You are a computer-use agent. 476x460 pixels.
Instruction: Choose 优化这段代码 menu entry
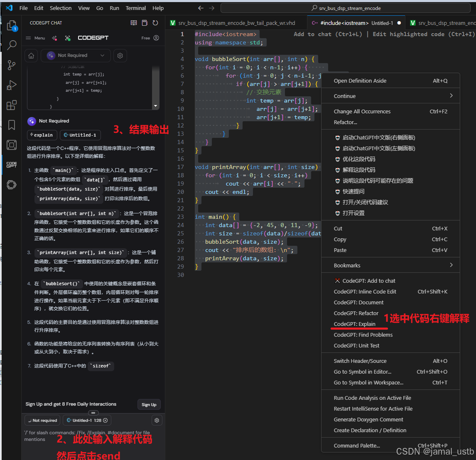pyautogui.click(x=390, y=159)
